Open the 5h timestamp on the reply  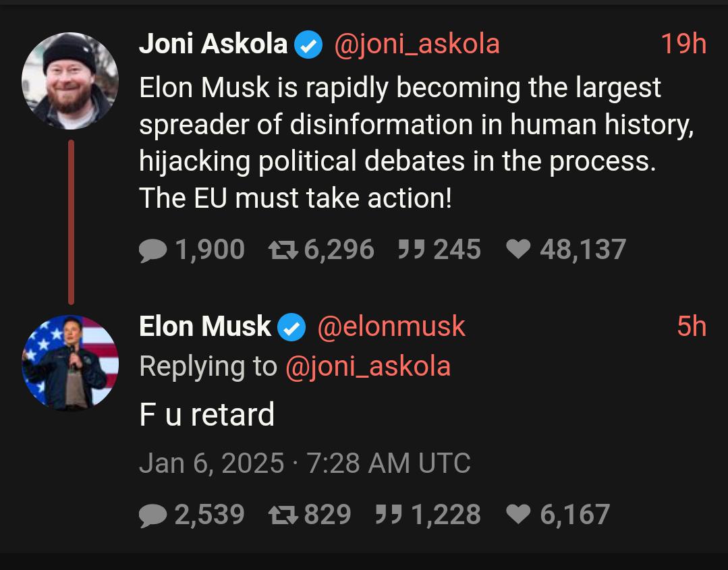(x=692, y=326)
